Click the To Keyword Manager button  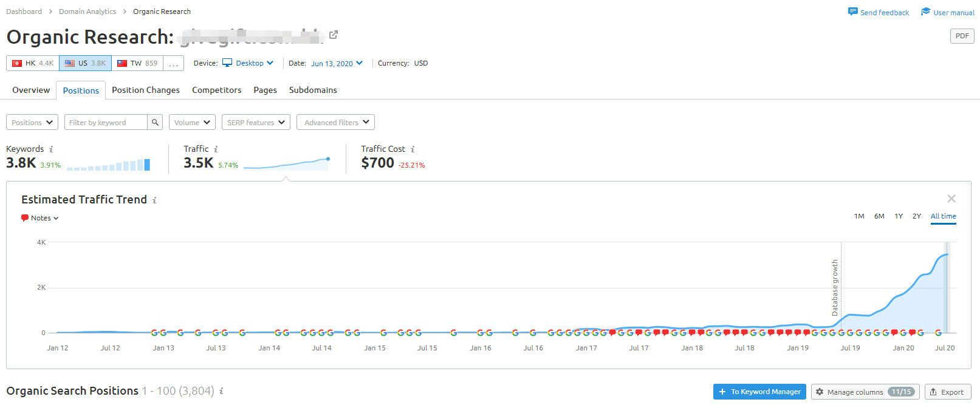[759, 392]
